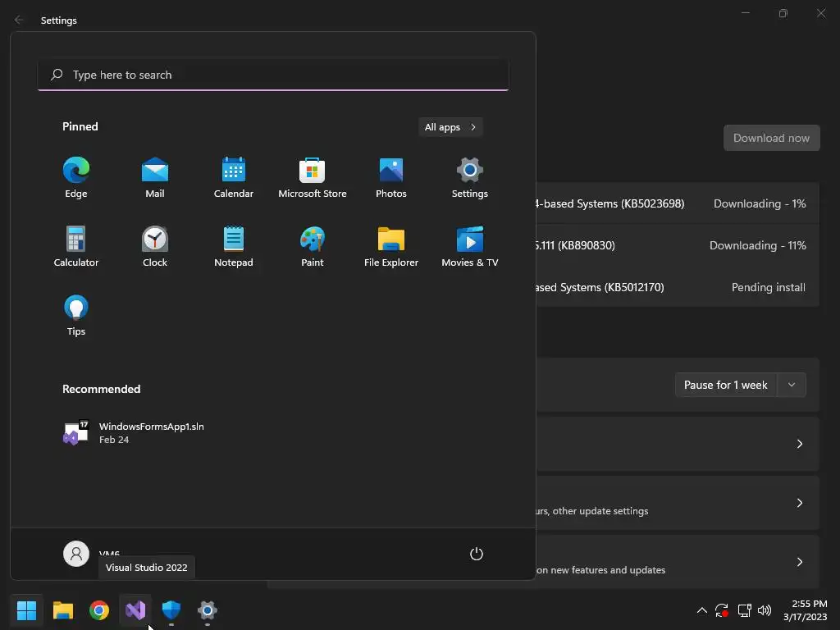The width and height of the screenshot is (840, 630).
Task: Launch Google Chrome from taskbar
Action: tap(99, 609)
